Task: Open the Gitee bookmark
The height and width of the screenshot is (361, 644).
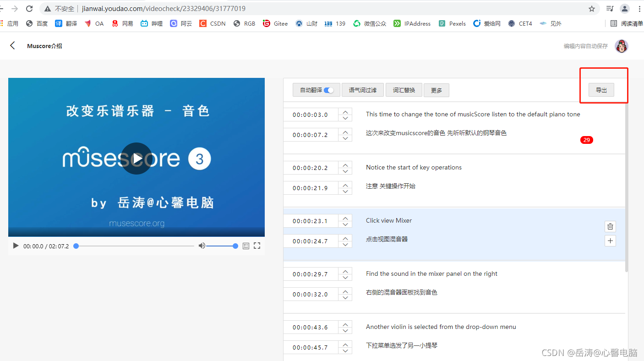Action: 275,23
